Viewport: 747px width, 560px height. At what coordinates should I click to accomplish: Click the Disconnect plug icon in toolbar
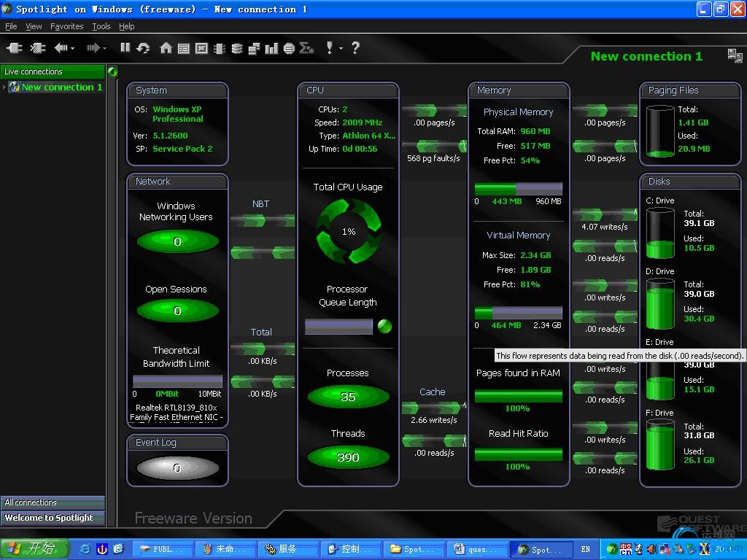(38, 47)
